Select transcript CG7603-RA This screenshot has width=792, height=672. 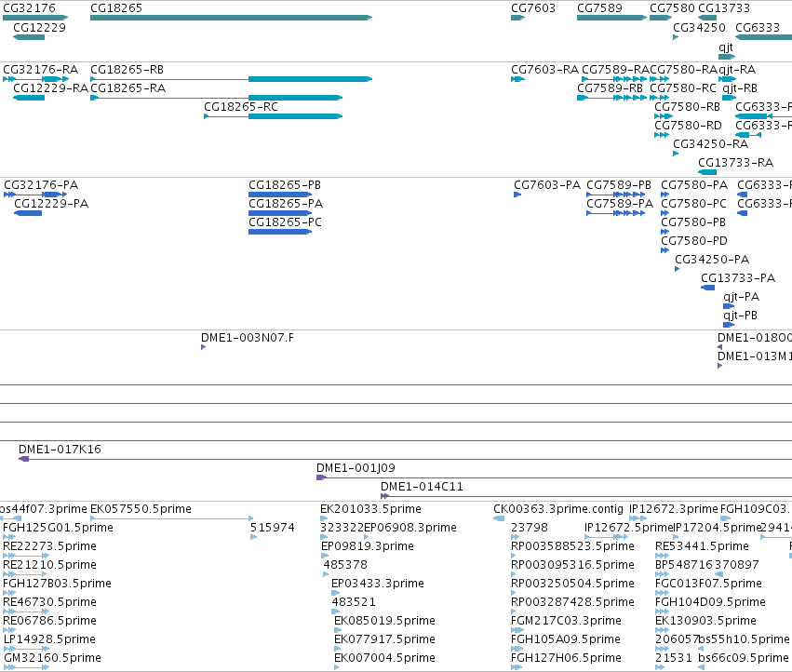tap(517, 79)
